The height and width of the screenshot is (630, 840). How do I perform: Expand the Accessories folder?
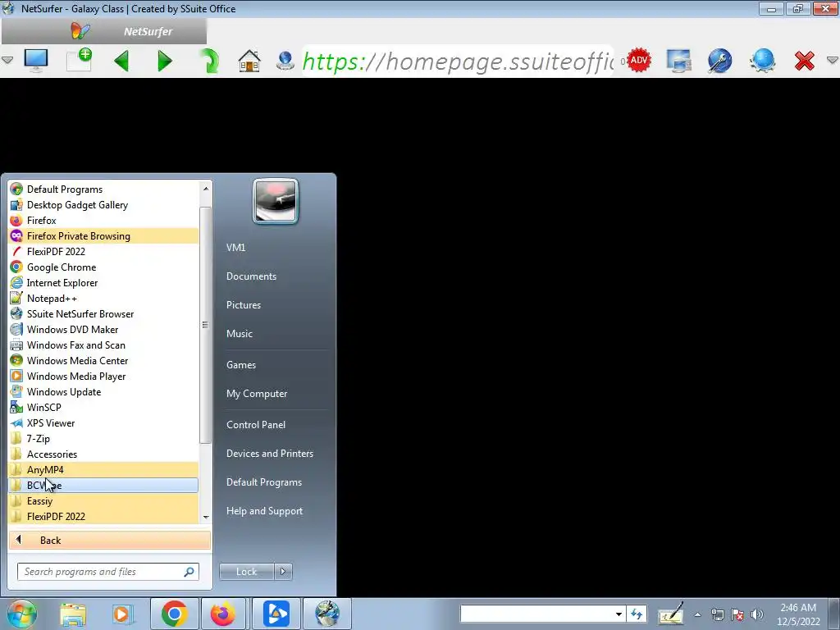(103, 454)
